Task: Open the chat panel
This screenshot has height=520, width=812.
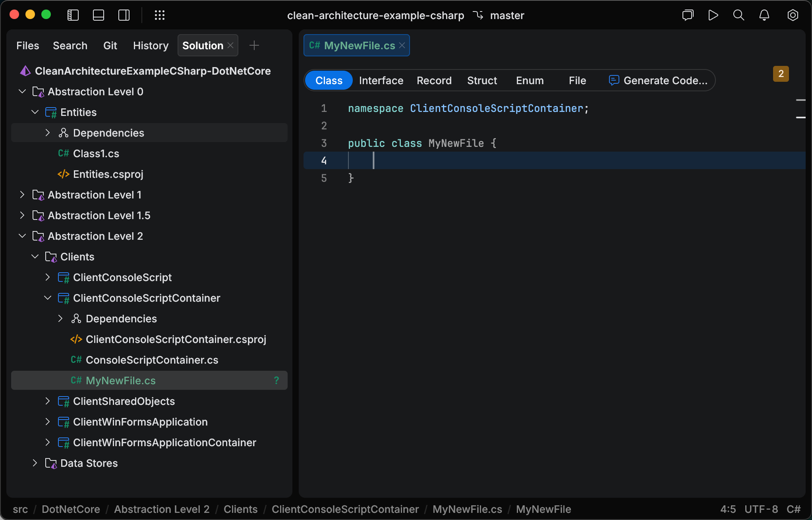Action: (x=688, y=15)
